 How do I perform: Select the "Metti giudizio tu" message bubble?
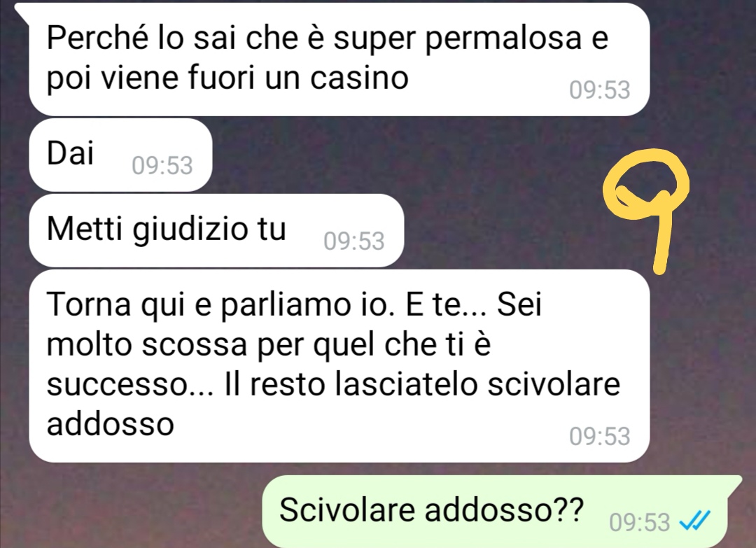tap(216, 230)
